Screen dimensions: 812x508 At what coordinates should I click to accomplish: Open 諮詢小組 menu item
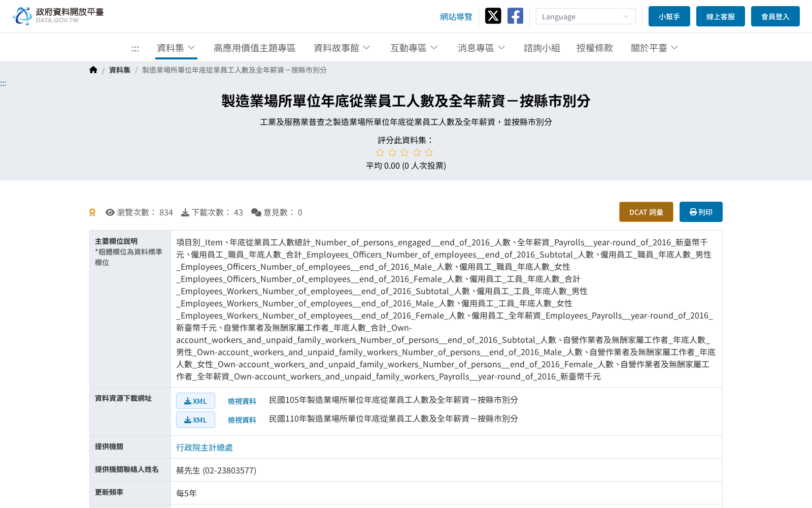tap(542, 48)
